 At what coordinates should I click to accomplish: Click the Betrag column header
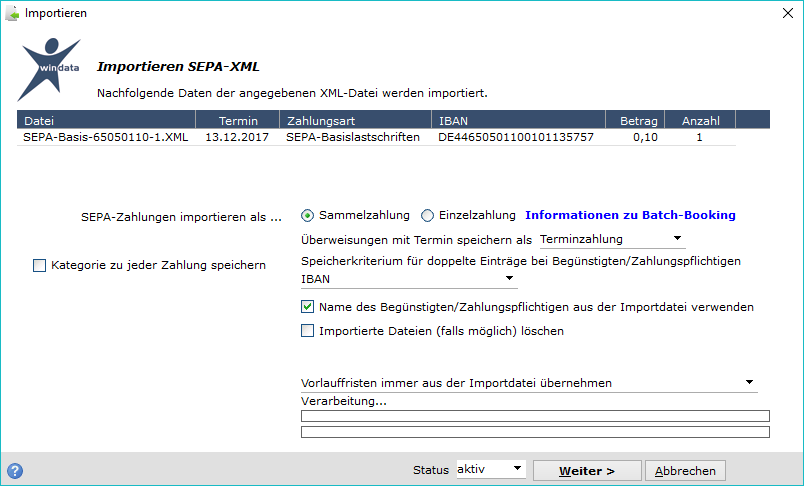click(635, 120)
